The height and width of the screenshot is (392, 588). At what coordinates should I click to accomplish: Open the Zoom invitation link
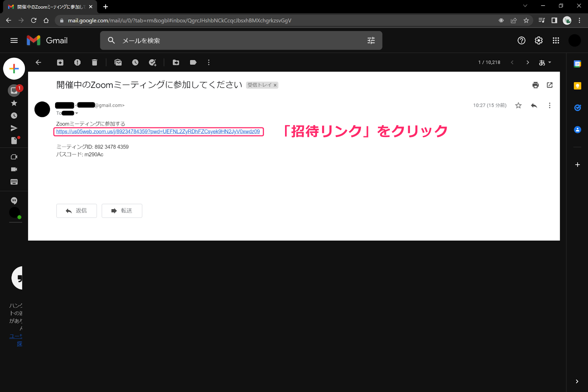[x=158, y=132]
